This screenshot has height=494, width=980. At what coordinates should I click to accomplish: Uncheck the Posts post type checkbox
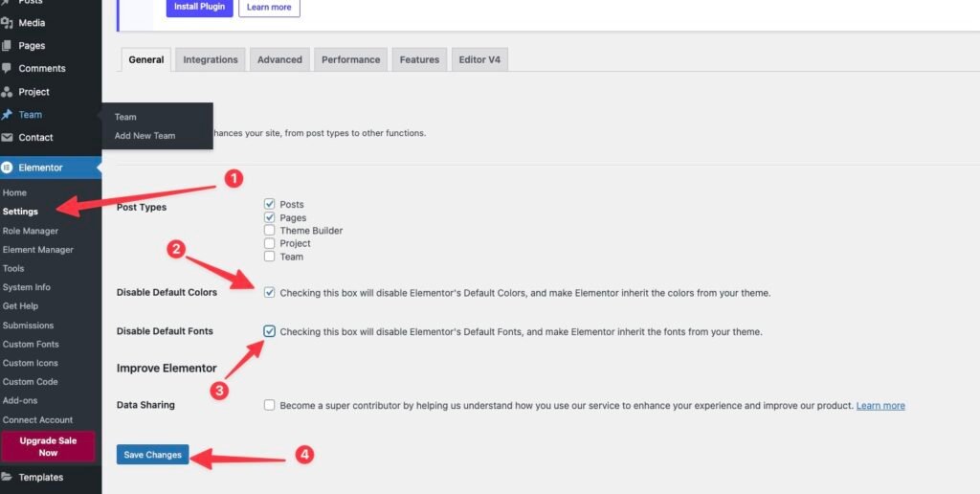(x=270, y=204)
